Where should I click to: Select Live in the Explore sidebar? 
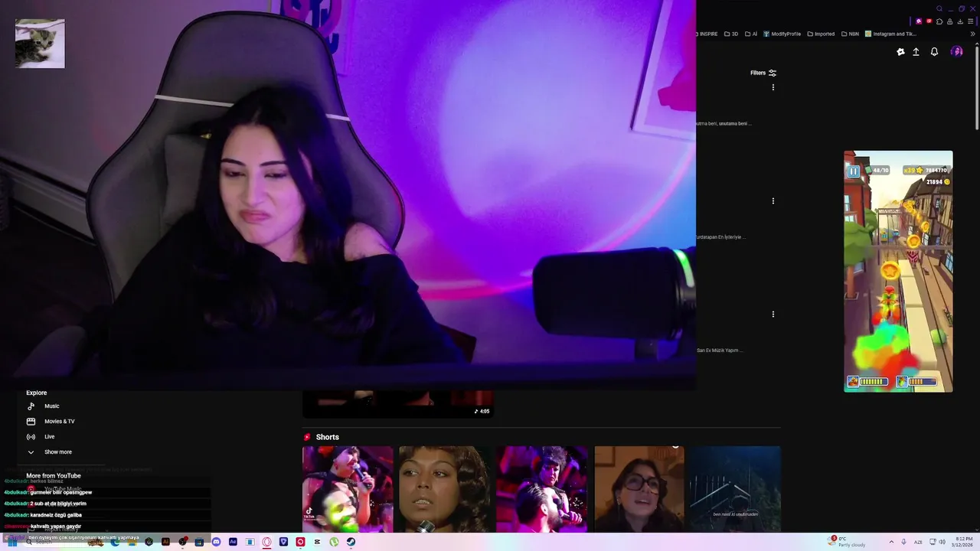(x=41, y=437)
